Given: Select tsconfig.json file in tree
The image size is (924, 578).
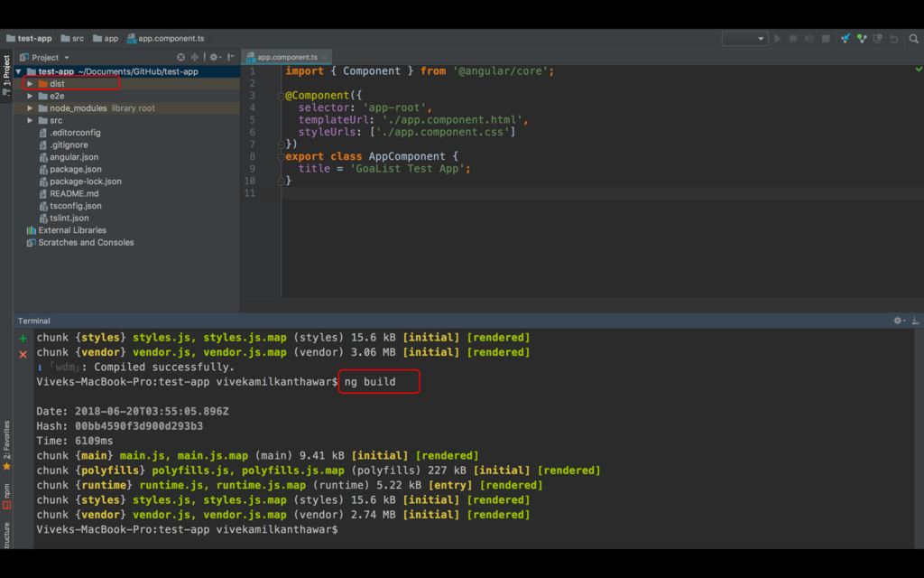Looking at the screenshot, I should pyautogui.click(x=126, y=206).
